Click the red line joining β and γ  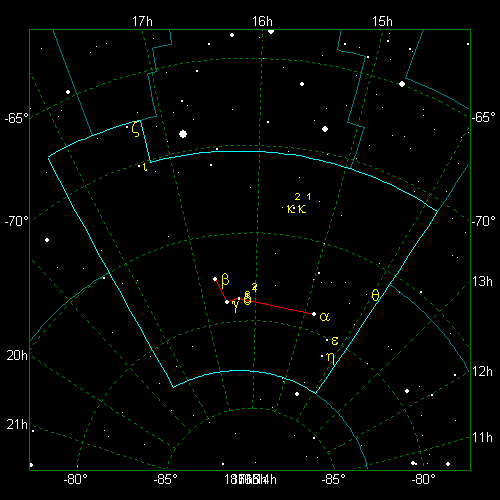(221, 291)
